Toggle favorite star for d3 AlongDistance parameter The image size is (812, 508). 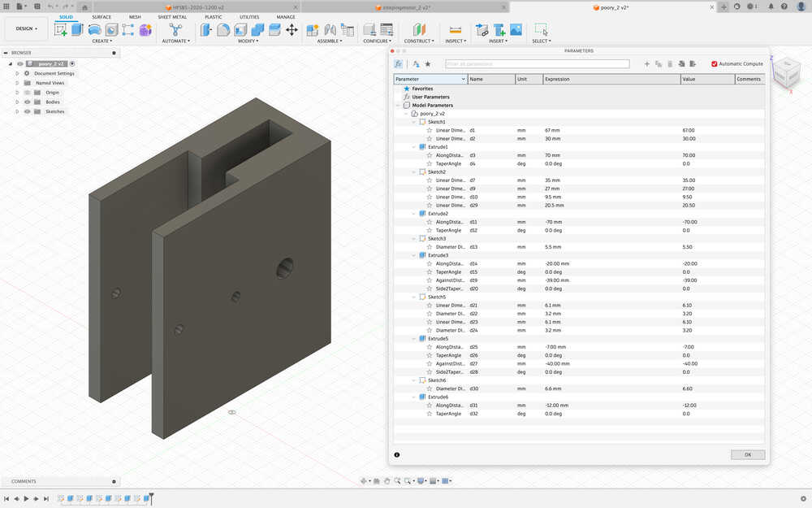pyautogui.click(x=430, y=155)
